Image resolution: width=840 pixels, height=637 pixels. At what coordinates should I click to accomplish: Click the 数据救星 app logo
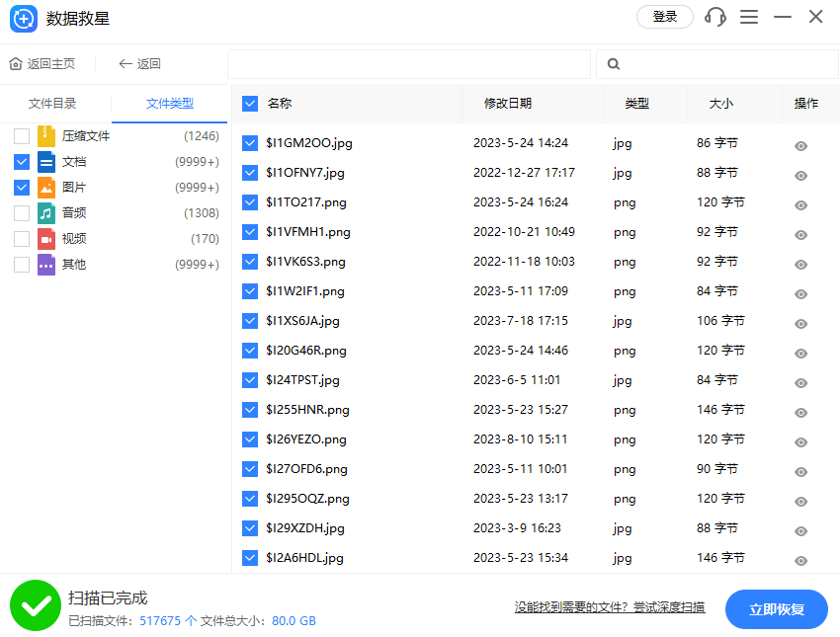pyautogui.click(x=23, y=18)
